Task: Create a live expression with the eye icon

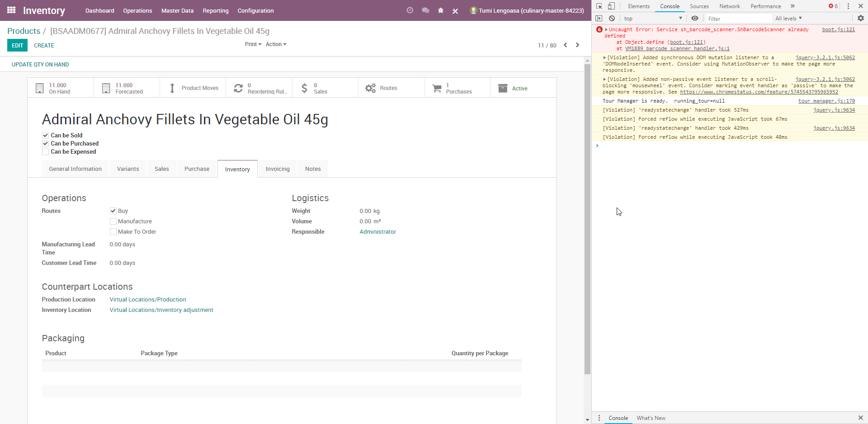Action: point(695,18)
